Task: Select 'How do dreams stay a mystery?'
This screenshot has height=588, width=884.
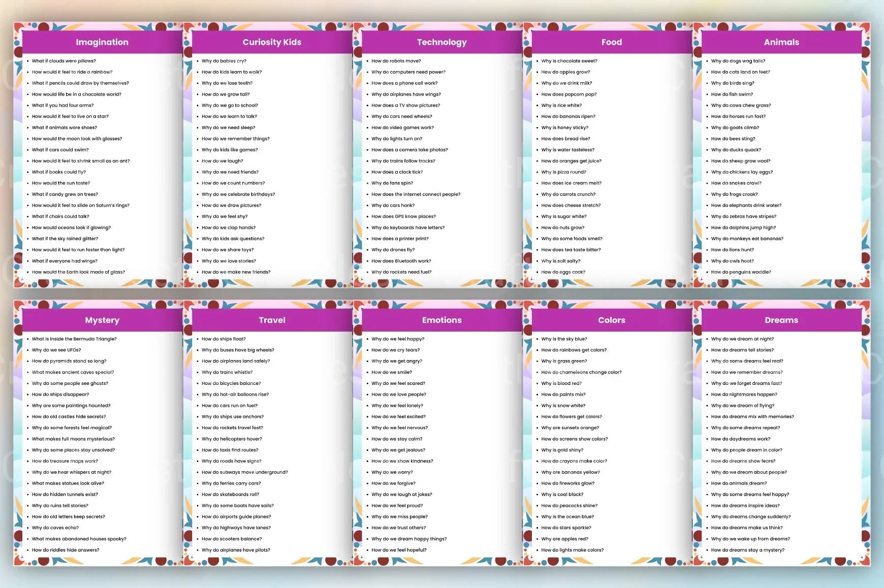Action: (x=748, y=550)
